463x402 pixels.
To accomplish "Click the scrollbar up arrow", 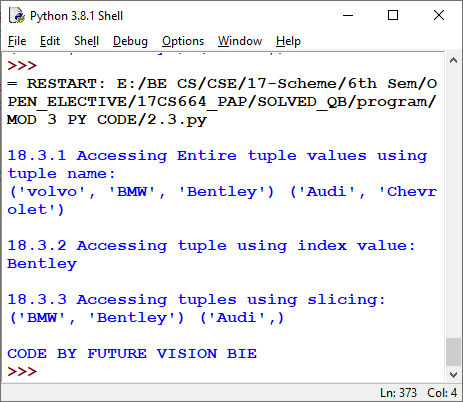I will coord(453,60).
